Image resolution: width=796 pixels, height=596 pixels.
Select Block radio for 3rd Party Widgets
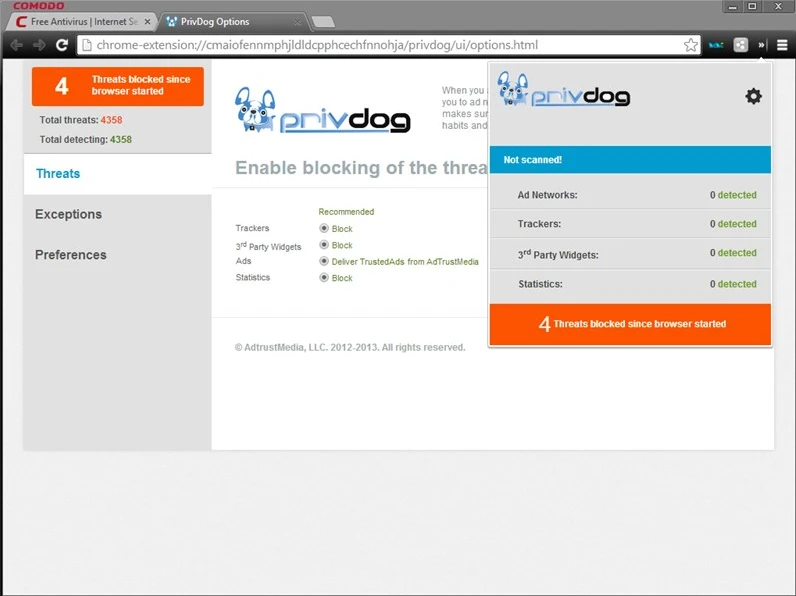[x=324, y=245]
